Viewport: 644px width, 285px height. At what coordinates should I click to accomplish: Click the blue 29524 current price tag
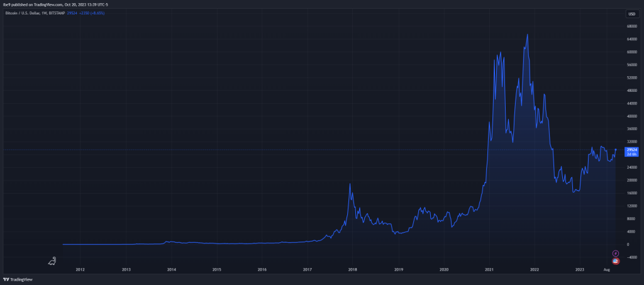tap(632, 150)
